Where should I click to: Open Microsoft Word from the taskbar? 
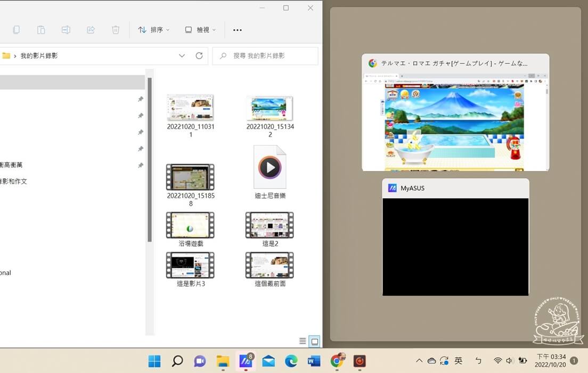tap(313, 361)
